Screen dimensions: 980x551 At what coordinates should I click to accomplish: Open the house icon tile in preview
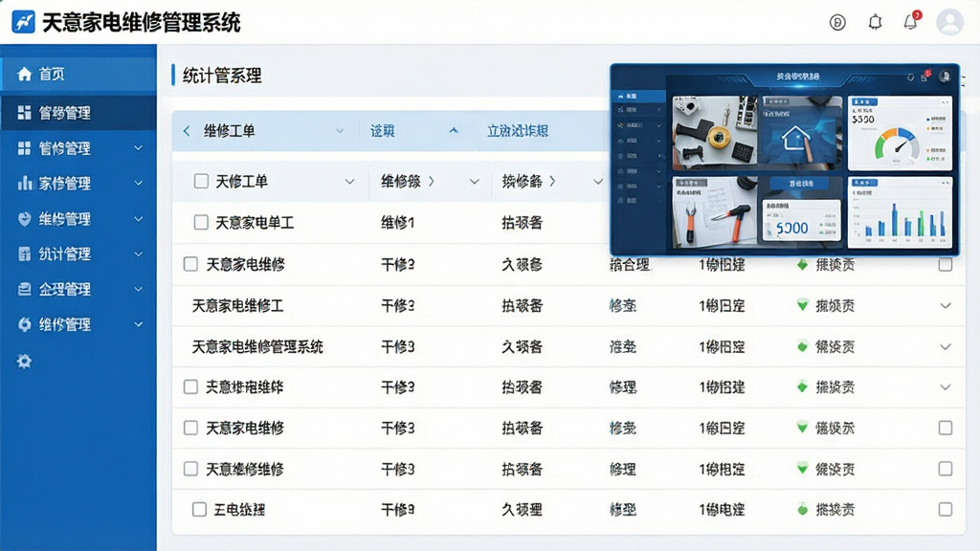[801, 133]
